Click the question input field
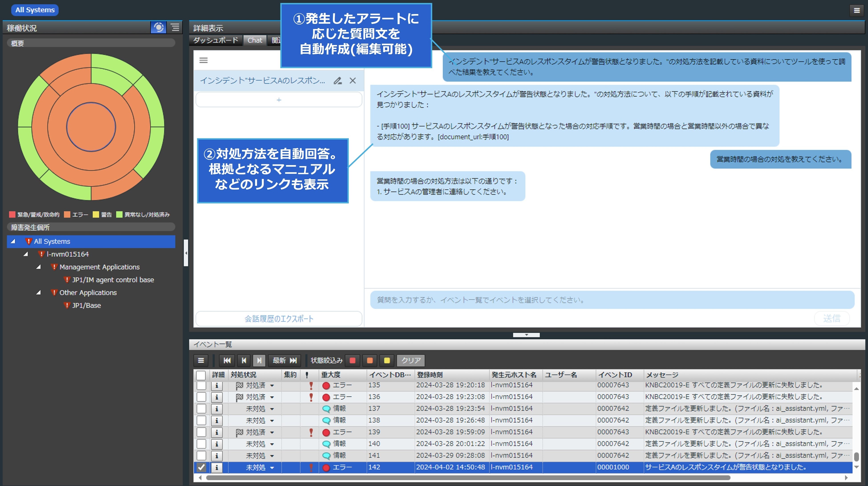The height and width of the screenshot is (486, 868). (573, 300)
